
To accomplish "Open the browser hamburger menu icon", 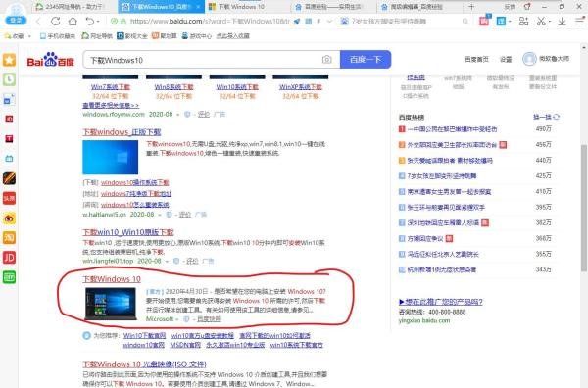I will [x=580, y=22].
